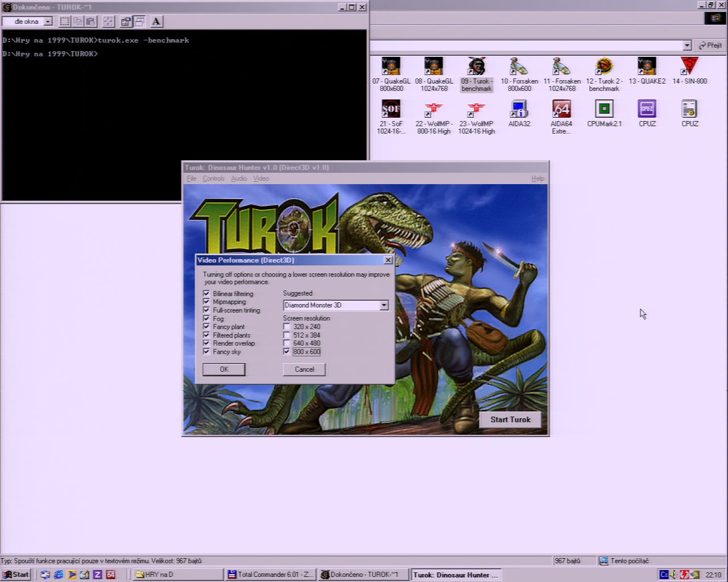Toggle the Background toolbar icon in DOS window
728x582 pixels.
tap(139, 22)
